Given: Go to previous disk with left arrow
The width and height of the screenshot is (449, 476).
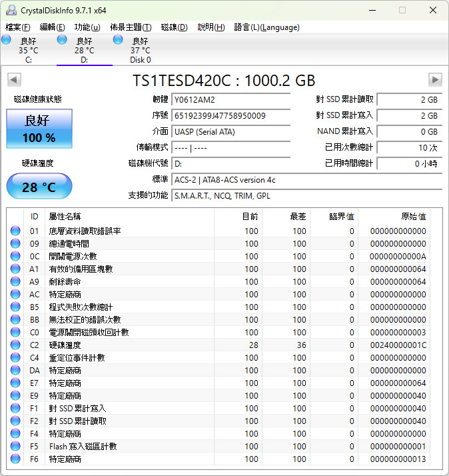Looking at the screenshot, I should 14,80.
